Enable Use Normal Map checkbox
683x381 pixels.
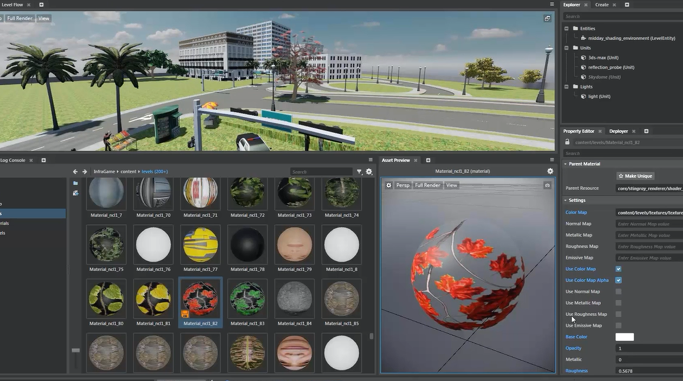[618, 291]
